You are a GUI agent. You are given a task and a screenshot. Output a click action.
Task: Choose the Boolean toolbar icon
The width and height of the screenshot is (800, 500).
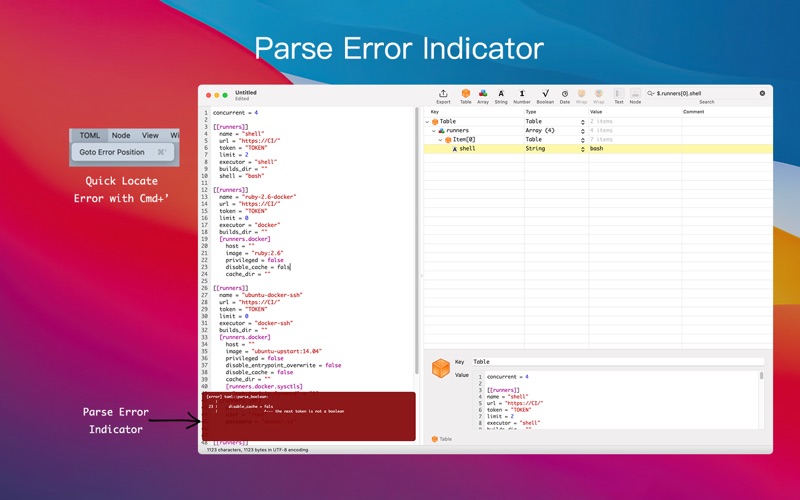coord(545,95)
